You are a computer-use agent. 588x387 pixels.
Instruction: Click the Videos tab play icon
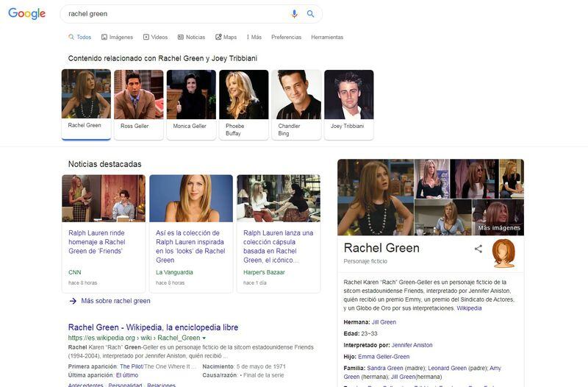click(146, 38)
